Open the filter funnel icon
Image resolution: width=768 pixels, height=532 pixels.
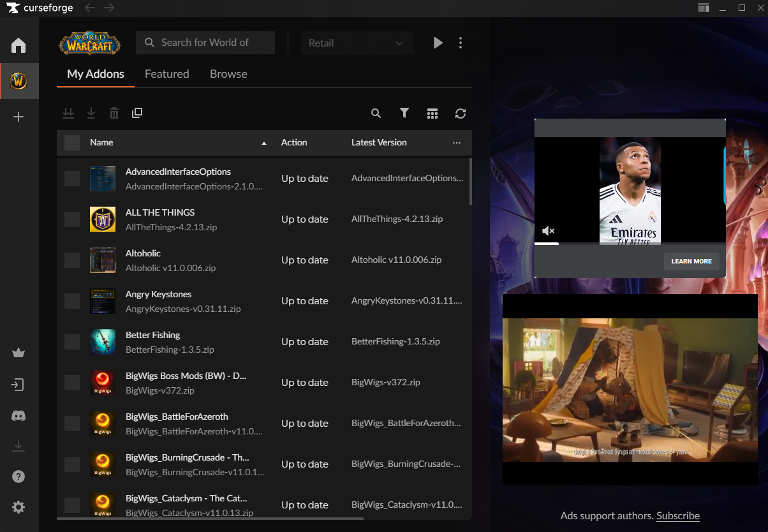pyautogui.click(x=404, y=113)
